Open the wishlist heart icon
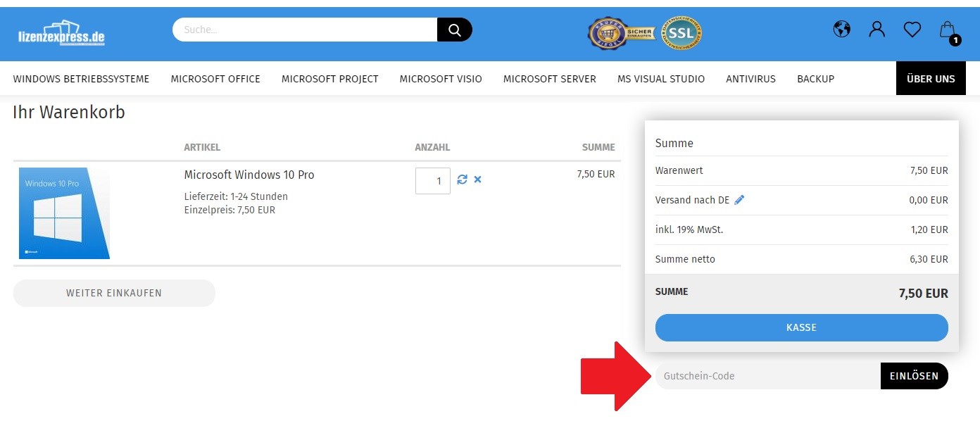Viewport: 980px width, 421px height. (912, 30)
